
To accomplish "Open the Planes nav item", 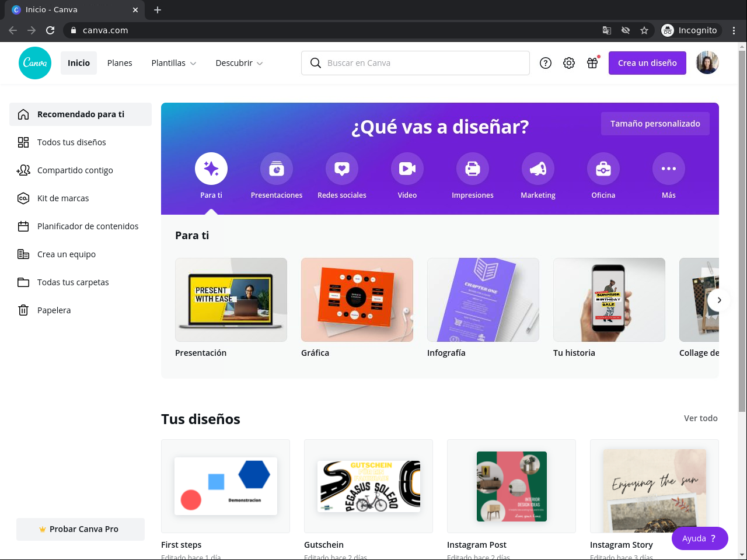I will coord(120,63).
